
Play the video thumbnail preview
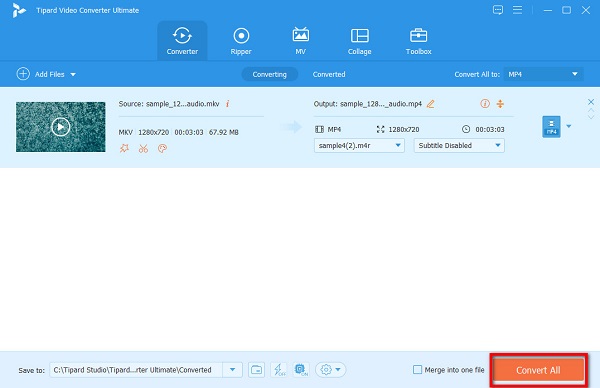click(x=60, y=127)
